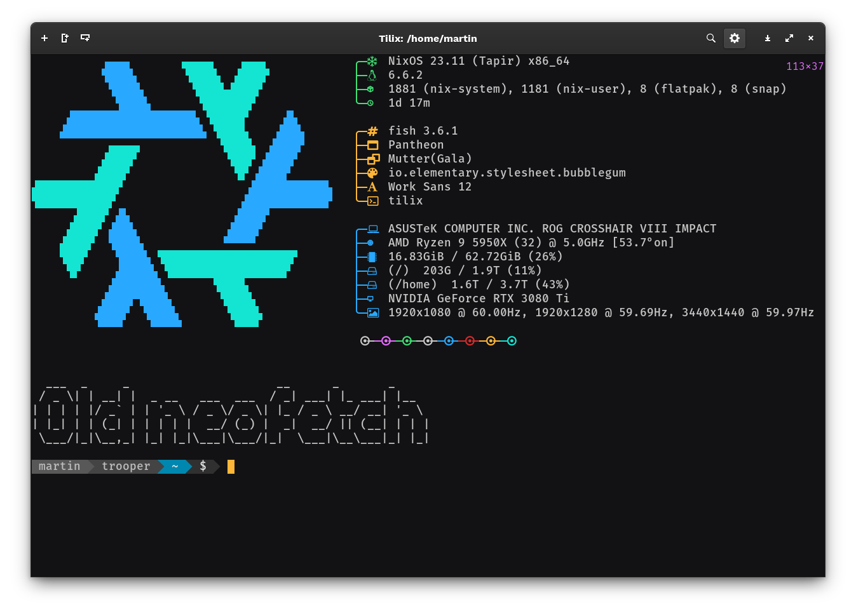This screenshot has height=616, width=856.
Task: Click the ASCII art banner text
Action: click(231, 413)
